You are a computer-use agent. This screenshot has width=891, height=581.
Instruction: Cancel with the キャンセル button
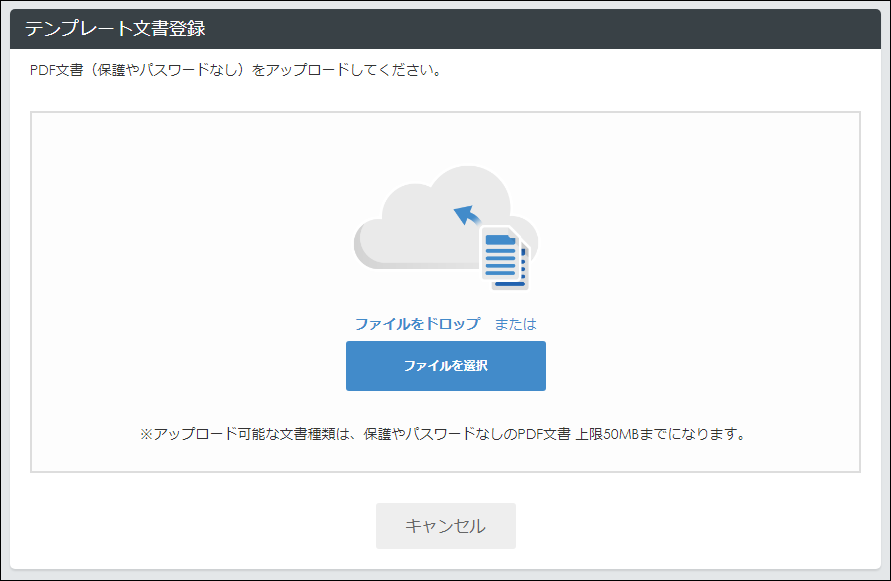click(x=446, y=526)
